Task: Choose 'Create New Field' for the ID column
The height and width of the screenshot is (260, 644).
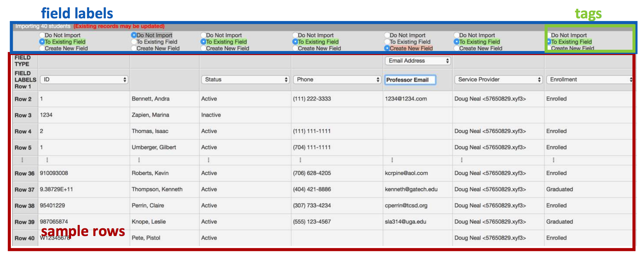Action: point(42,48)
